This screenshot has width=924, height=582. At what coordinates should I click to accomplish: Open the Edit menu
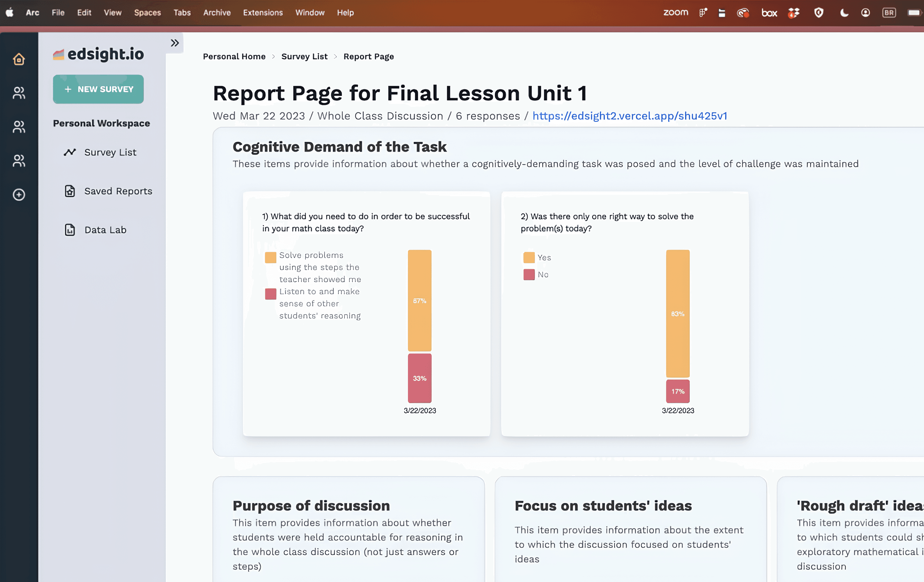[84, 13]
